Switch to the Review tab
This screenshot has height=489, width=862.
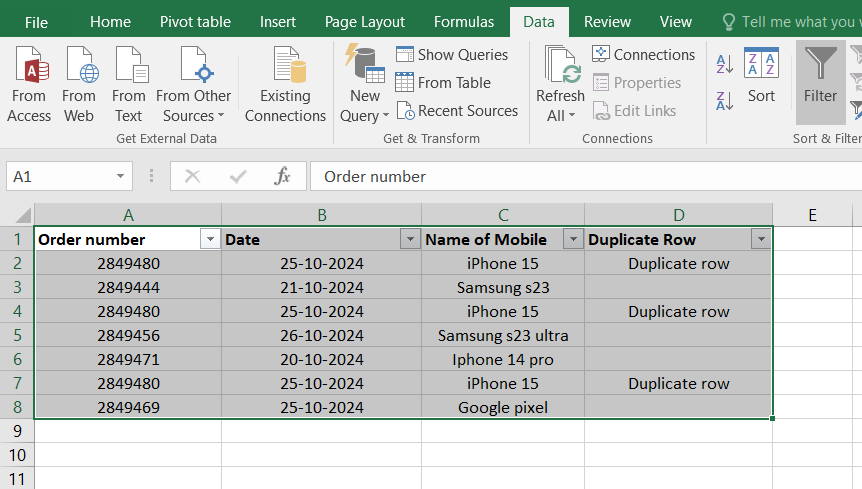(607, 22)
